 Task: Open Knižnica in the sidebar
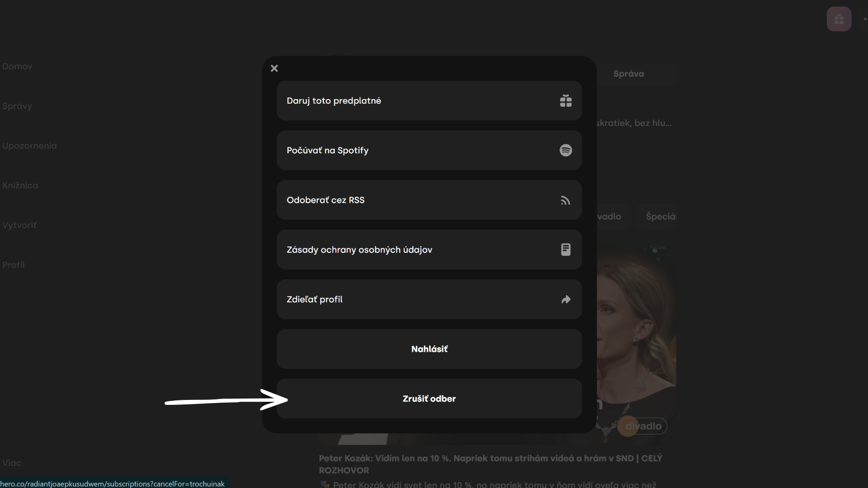[x=20, y=186]
